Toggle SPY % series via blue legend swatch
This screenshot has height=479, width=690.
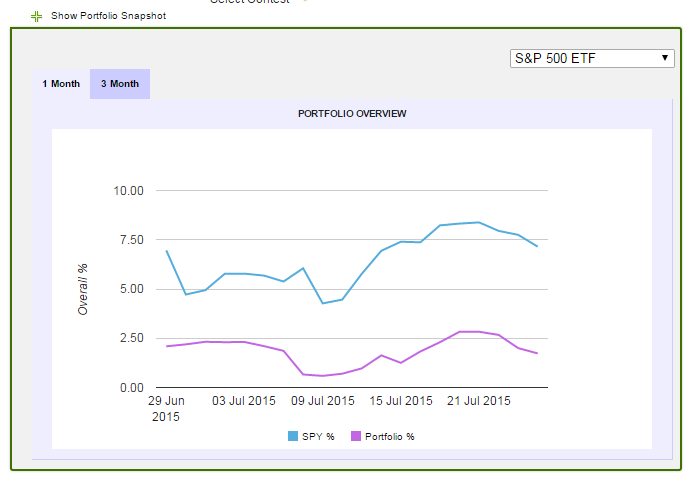pyautogui.click(x=293, y=436)
